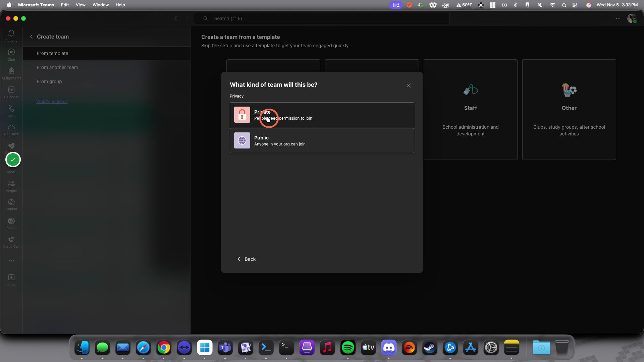Click the Staff template icon

coord(471,90)
